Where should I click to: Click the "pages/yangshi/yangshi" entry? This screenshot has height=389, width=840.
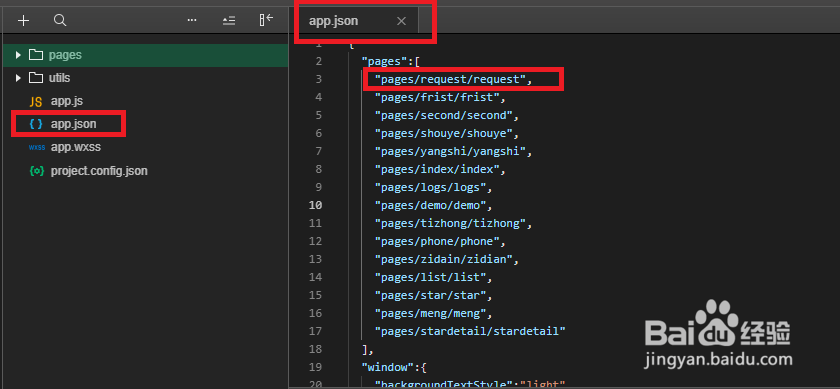pyautogui.click(x=454, y=152)
